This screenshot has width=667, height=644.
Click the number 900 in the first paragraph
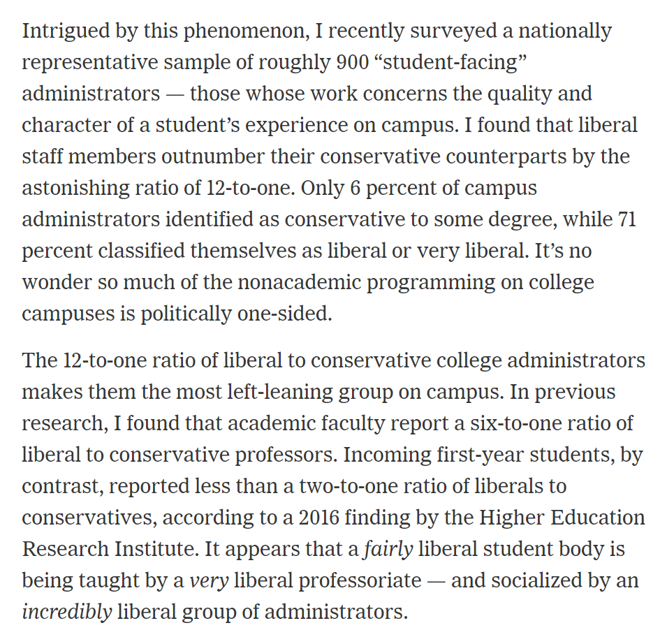coord(352,62)
